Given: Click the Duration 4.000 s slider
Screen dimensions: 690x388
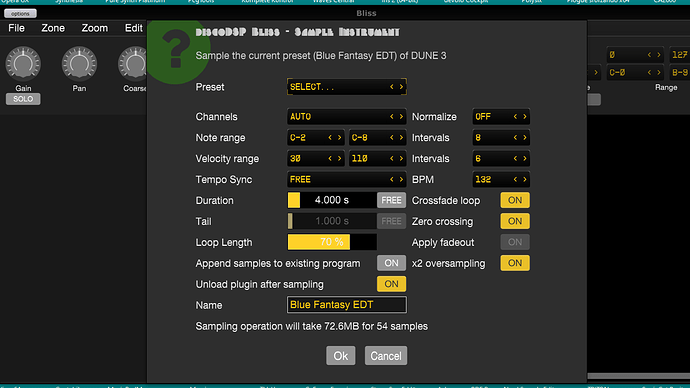Looking at the screenshot, I should 332,200.
